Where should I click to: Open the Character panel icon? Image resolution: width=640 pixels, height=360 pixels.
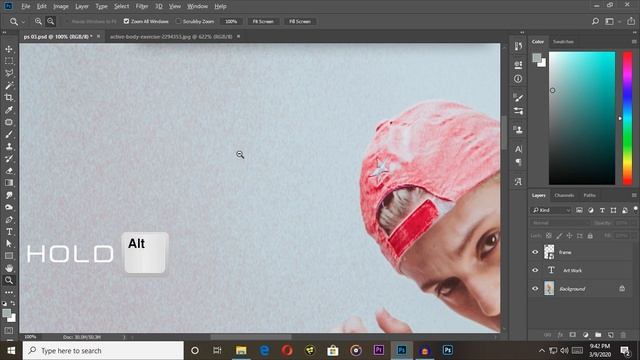point(518,149)
